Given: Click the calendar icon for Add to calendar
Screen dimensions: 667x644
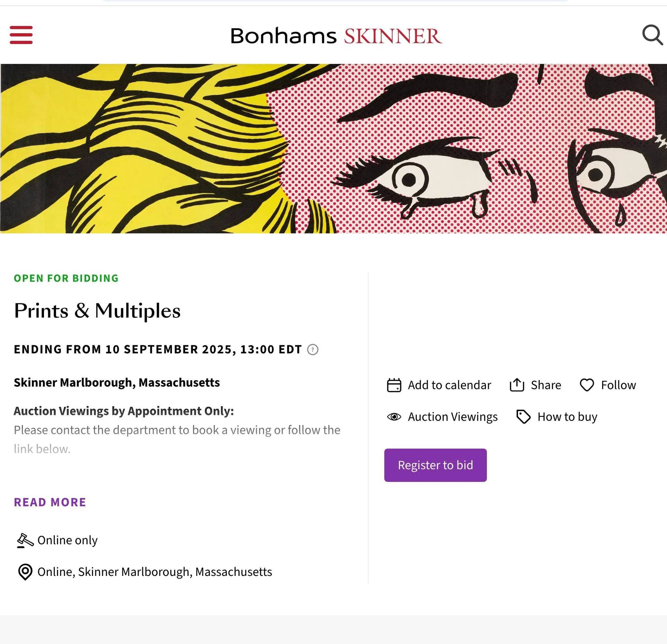Looking at the screenshot, I should [394, 385].
